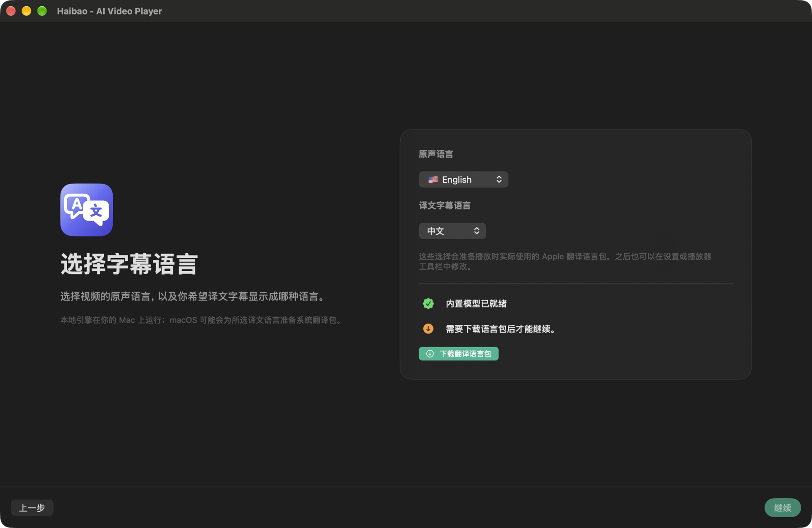Click the 需要下载语言包后才能继续 text
Viewport: 812px width, 528px height.
501,329
